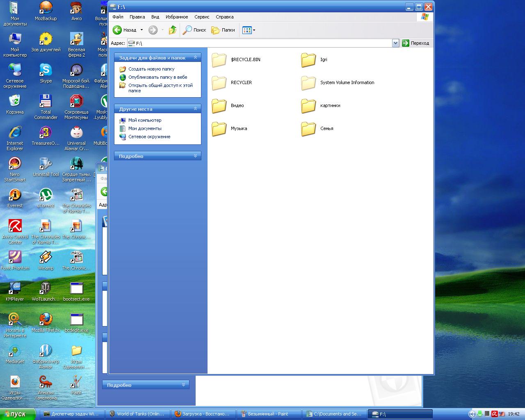Open the Views button dropdown

pos(254,30)
